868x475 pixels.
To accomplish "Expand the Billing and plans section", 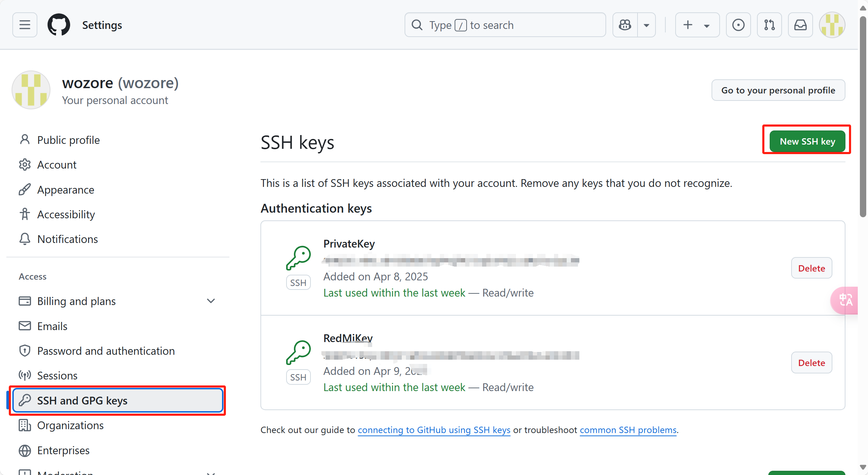I will tap(211, 301).
